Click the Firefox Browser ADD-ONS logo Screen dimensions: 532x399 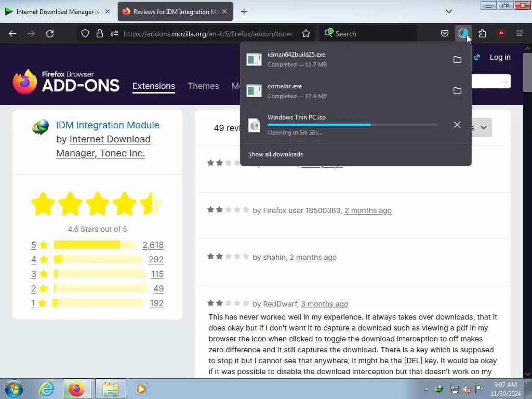point(66,82)
